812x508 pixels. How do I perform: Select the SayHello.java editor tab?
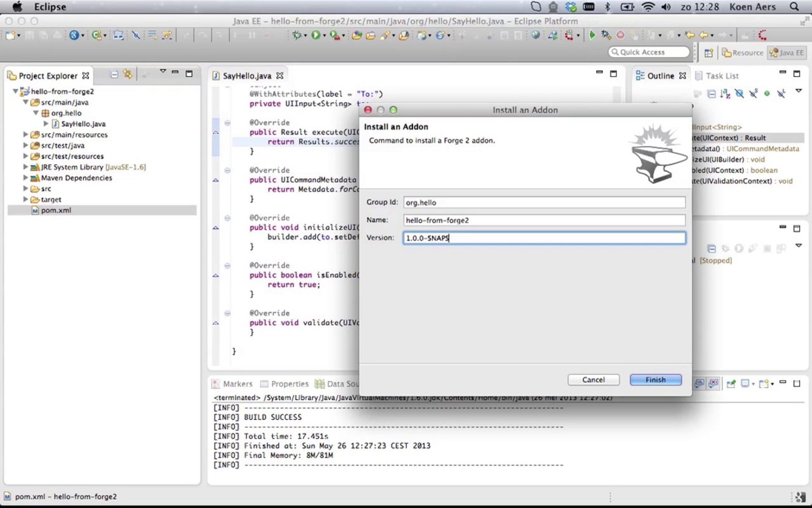coord(247,76)
